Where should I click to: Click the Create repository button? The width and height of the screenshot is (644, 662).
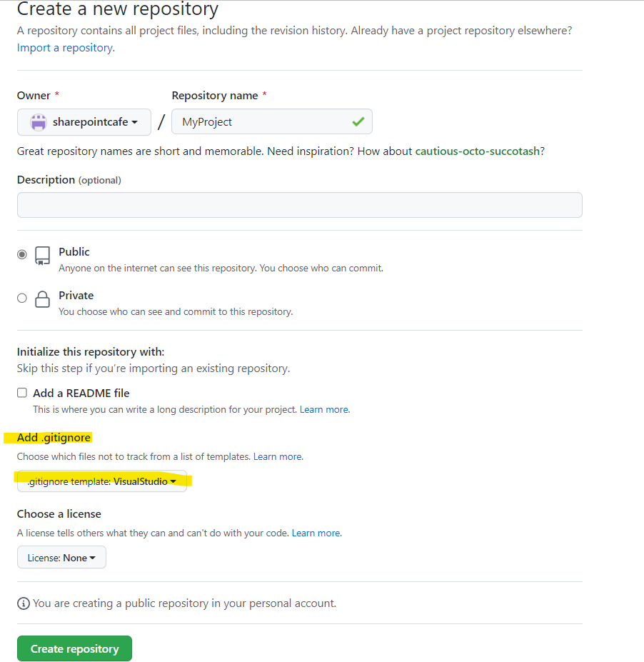coord(75,648)
